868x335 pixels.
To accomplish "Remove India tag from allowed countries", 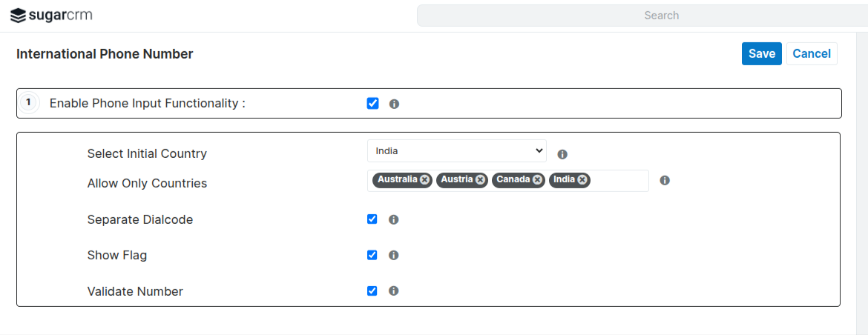I will (582, 180).
